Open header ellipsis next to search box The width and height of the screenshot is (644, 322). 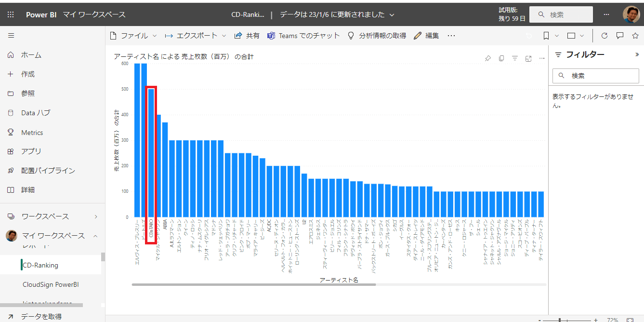606,14
